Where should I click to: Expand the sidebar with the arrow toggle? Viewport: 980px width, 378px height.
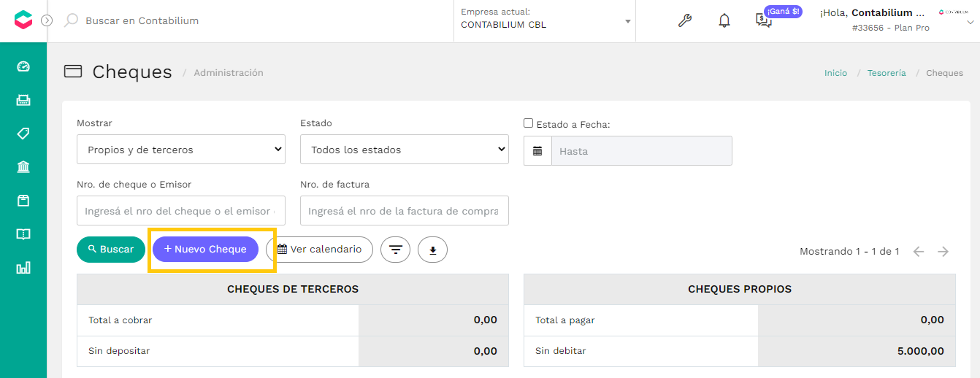pos(47,20)
